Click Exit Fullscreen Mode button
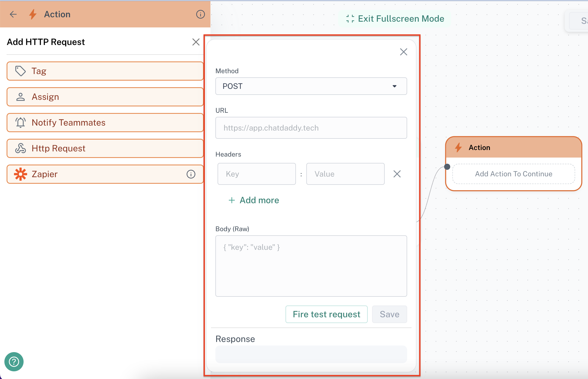The height and width of the screenshot is (379, 588). 395,19
